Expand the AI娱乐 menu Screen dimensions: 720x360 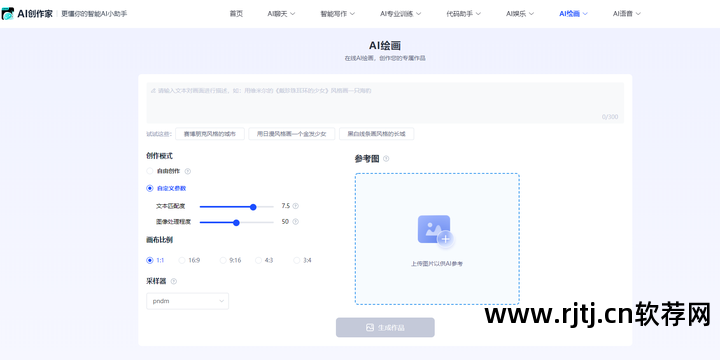click(520, 14)
